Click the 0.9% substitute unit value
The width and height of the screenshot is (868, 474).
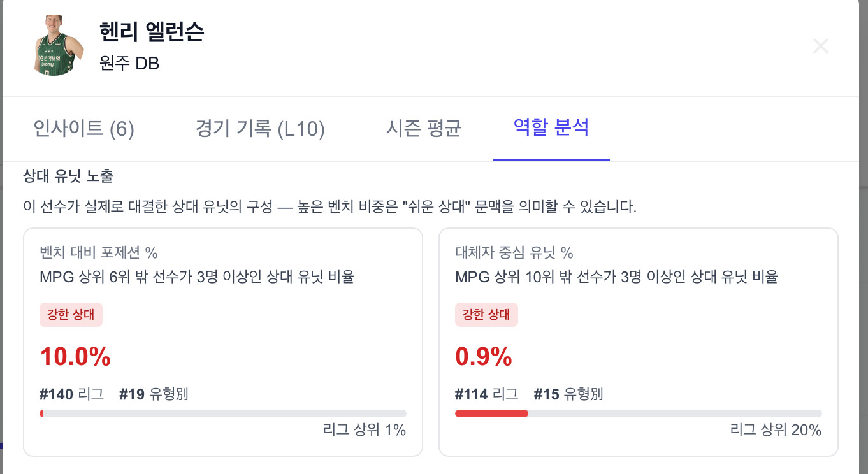tap(484, 357)
